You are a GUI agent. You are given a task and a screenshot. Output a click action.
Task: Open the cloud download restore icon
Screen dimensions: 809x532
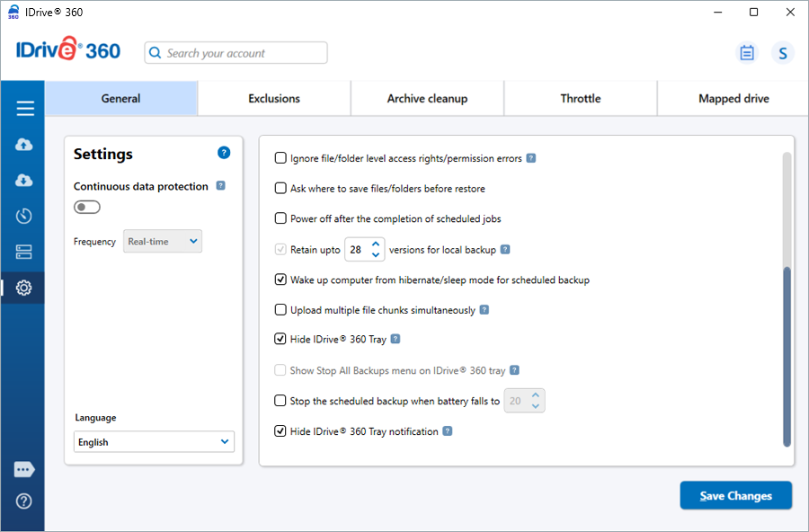pyautogui.click(x=24, y=181)
